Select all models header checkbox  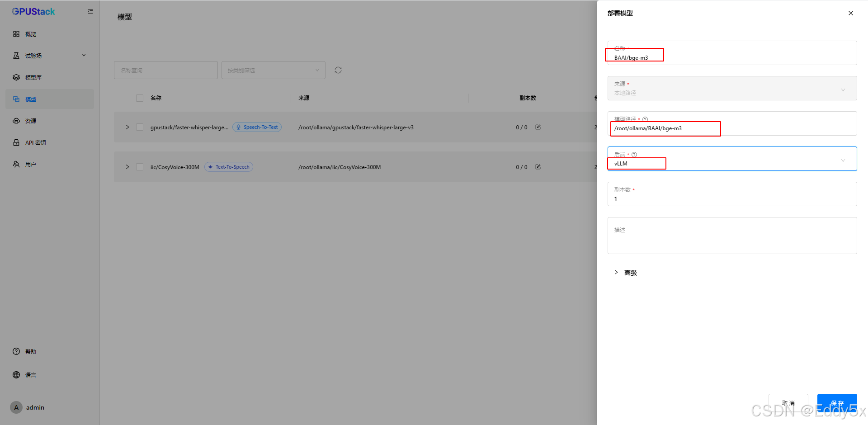coord(140,98)
